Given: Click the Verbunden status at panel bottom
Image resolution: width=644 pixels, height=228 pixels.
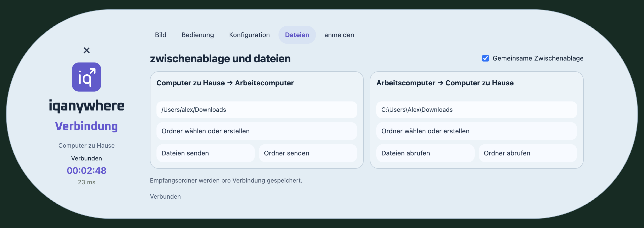Looking at the screenshot, I should (165, 197).
